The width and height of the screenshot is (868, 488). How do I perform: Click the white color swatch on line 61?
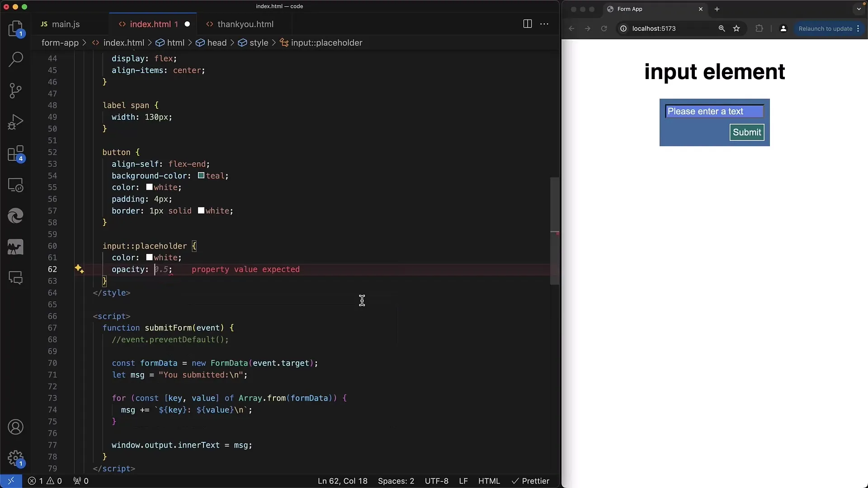coord(148,258)
